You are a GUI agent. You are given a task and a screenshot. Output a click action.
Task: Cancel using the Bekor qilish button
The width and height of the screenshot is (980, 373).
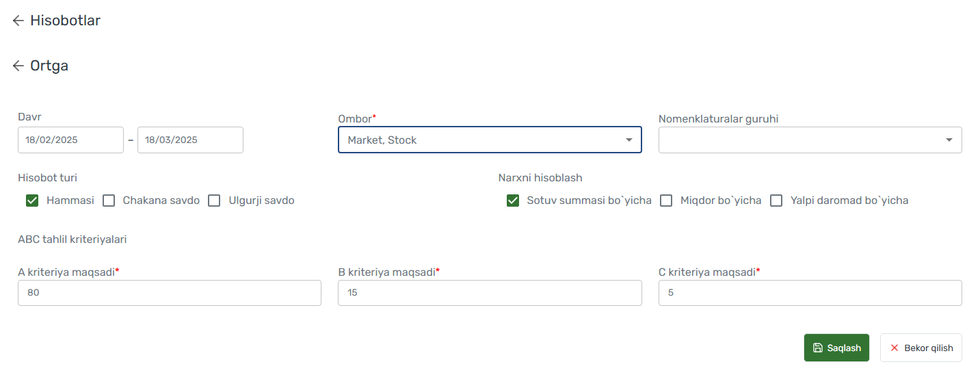point(921,348)
